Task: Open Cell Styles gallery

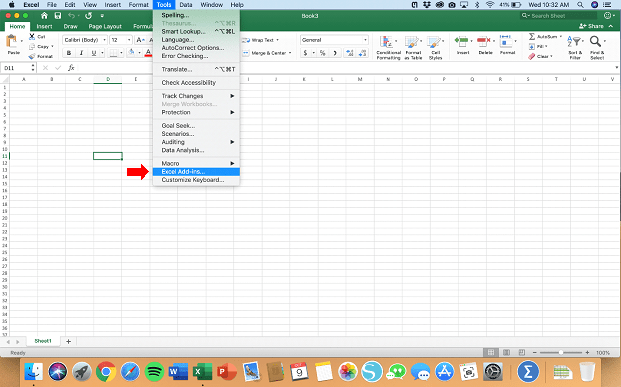Action: [x=435, y=48]
